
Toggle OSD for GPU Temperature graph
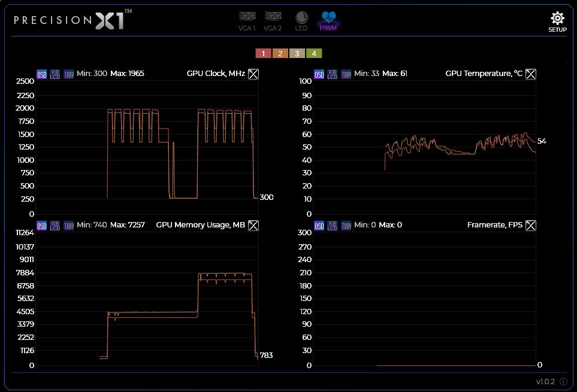(319, 74)
